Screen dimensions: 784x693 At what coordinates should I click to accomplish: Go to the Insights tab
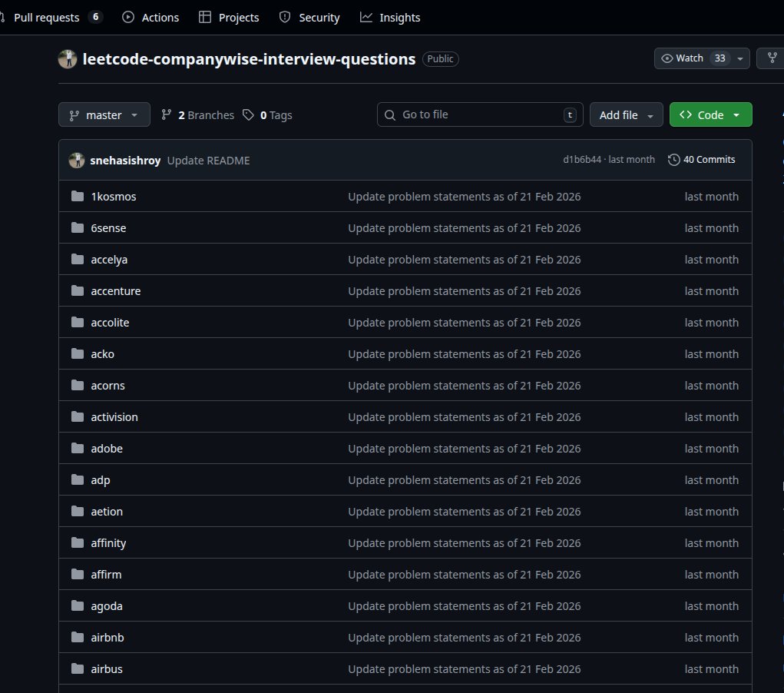coord(390,18)
